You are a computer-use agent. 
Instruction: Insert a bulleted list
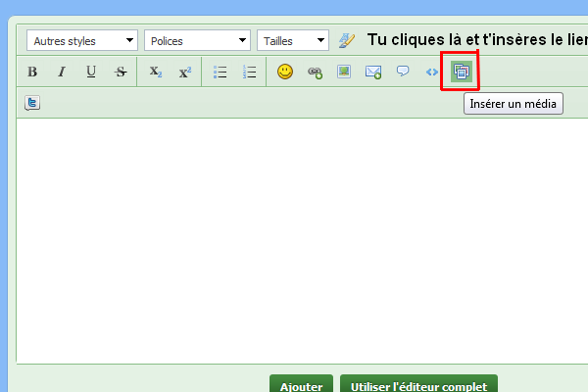coord(220,72)
